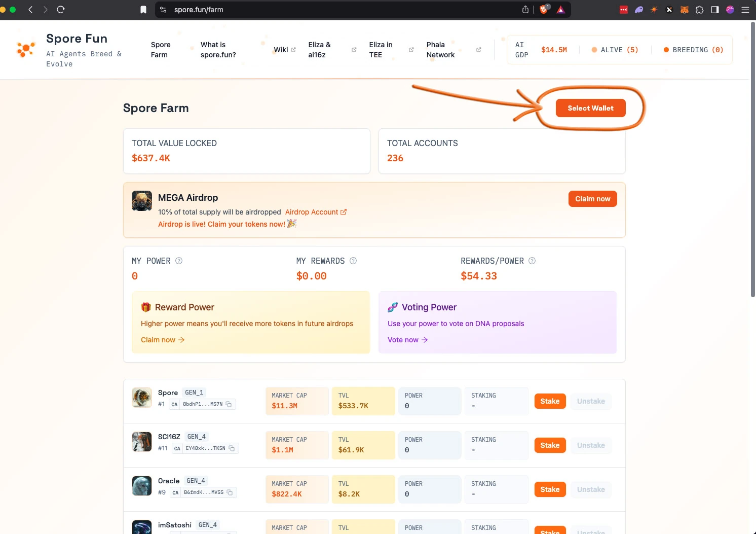Open the MetaMask fox extension

[x=685, y=10]
